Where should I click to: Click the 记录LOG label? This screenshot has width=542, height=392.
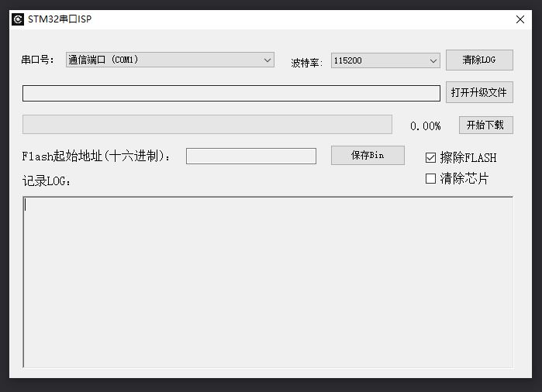click(x=47, y=181)
